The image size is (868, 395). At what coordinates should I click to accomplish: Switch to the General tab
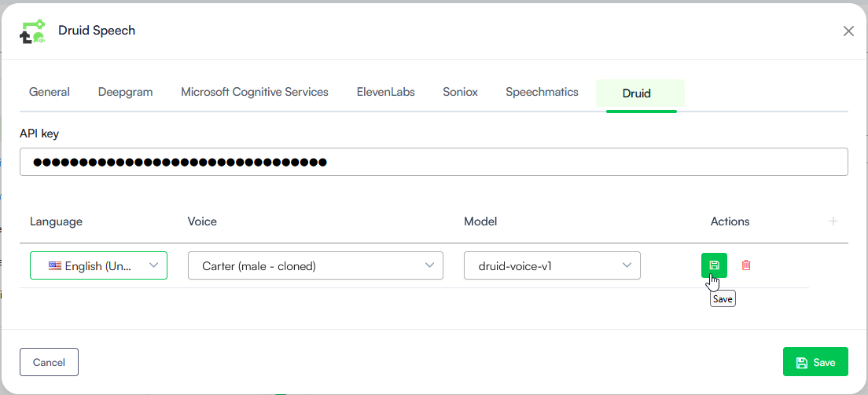tap(50, 92)
